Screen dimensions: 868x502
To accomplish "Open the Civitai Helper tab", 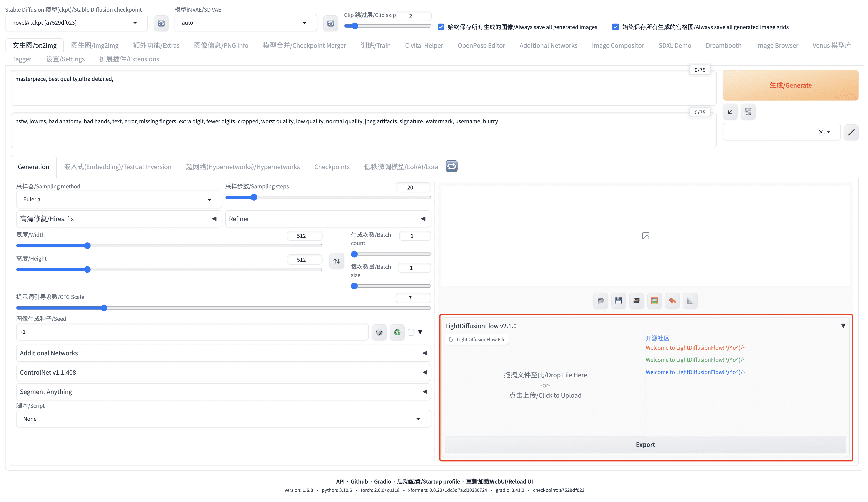I will (x=424, y=45).
